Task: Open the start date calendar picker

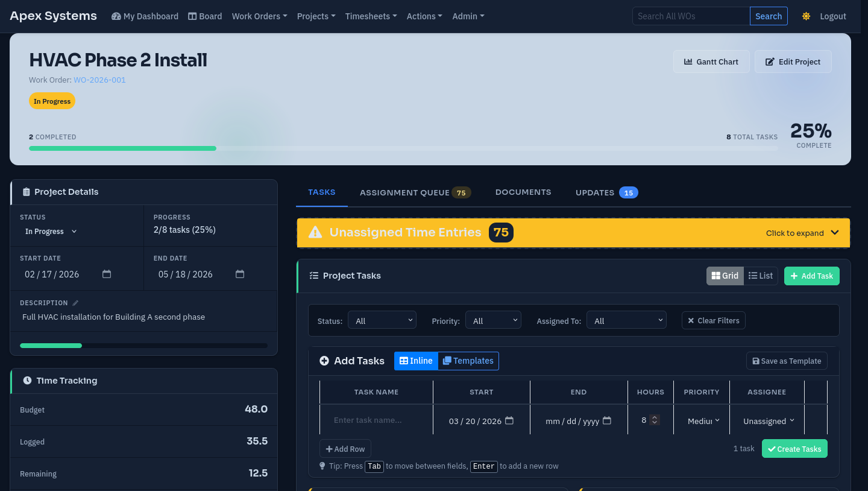Action: click(x=107, y=274)
